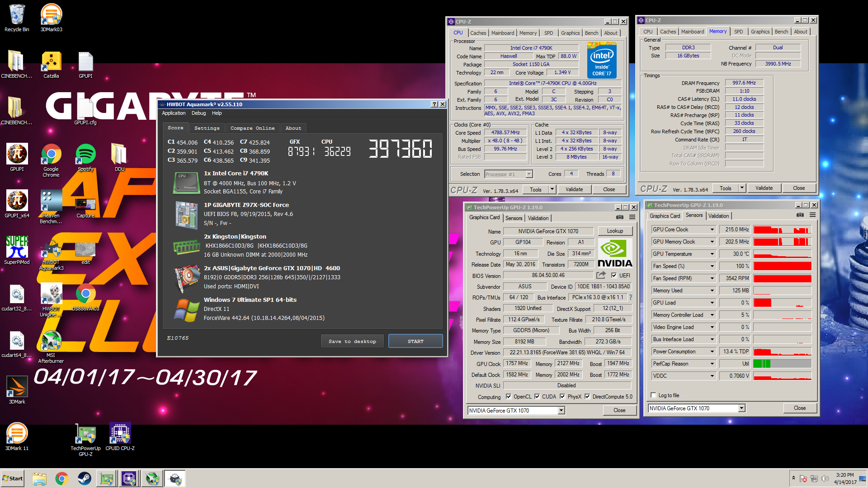Open the GPUPI text file icon

click(85, 65)
